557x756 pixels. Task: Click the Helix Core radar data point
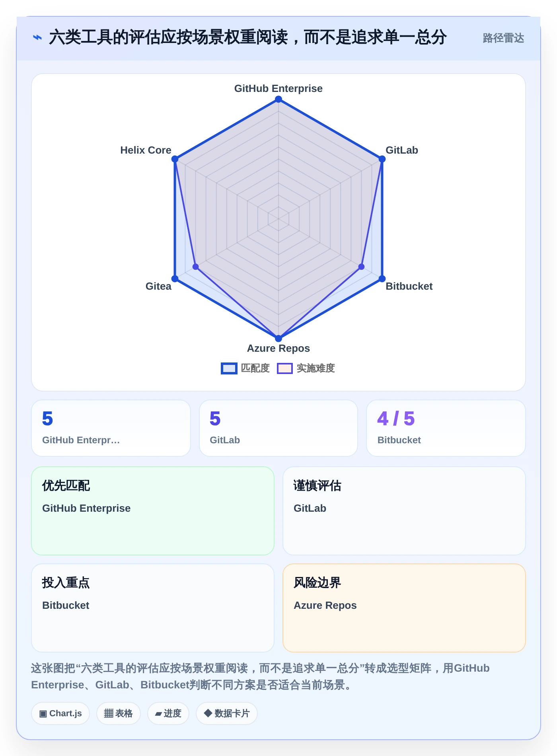175,159
